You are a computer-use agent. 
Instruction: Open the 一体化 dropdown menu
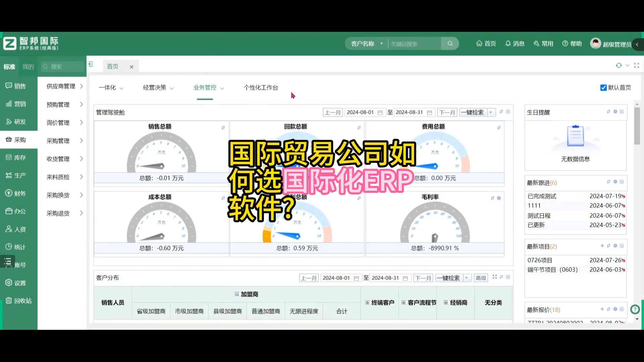click(111, 88)
